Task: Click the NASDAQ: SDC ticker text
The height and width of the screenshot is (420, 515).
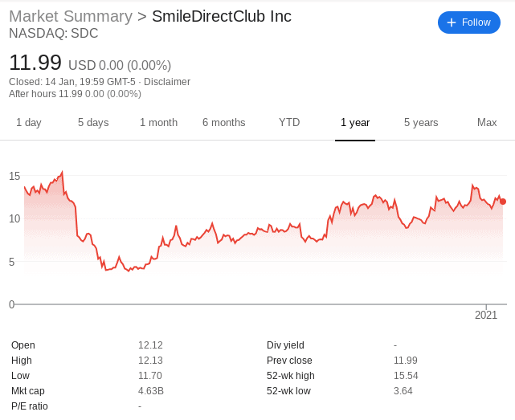Action: [x=54, y=34]
